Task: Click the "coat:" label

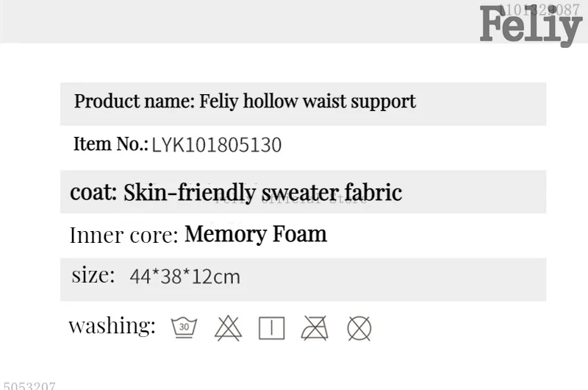Action: [x=93, y=193]
